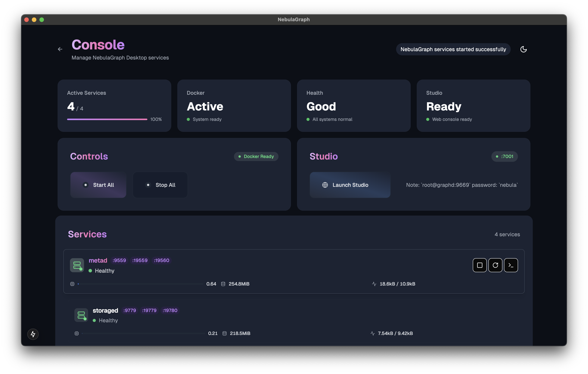Image resolution: width=588 pixels, height=374 pixels.
Task: Click the Active Services progress bar
Action: 107,119
